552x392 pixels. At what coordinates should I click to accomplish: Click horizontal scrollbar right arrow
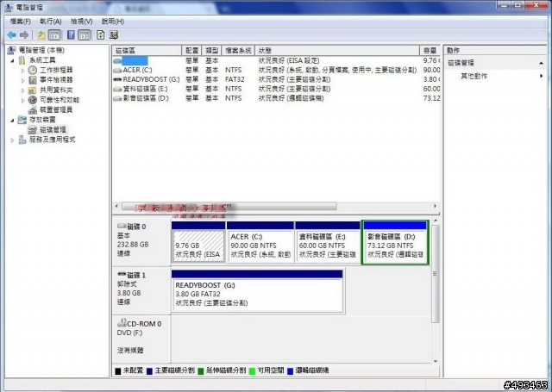click(x=435, y=206)
